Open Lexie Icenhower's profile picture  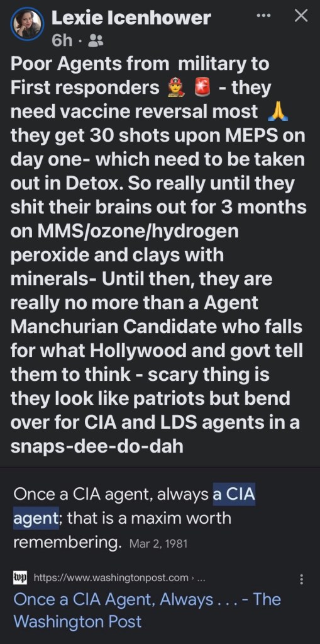[x=27, y=24]
